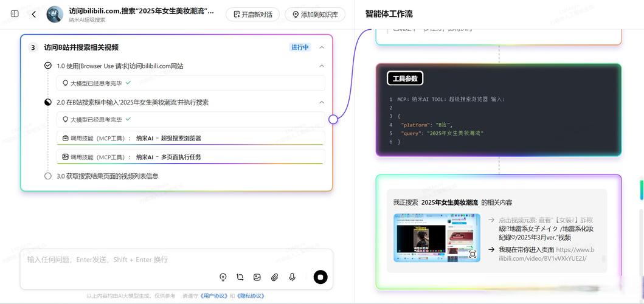Start a new conversation with 开启新对话

click(x=252, y=15)
